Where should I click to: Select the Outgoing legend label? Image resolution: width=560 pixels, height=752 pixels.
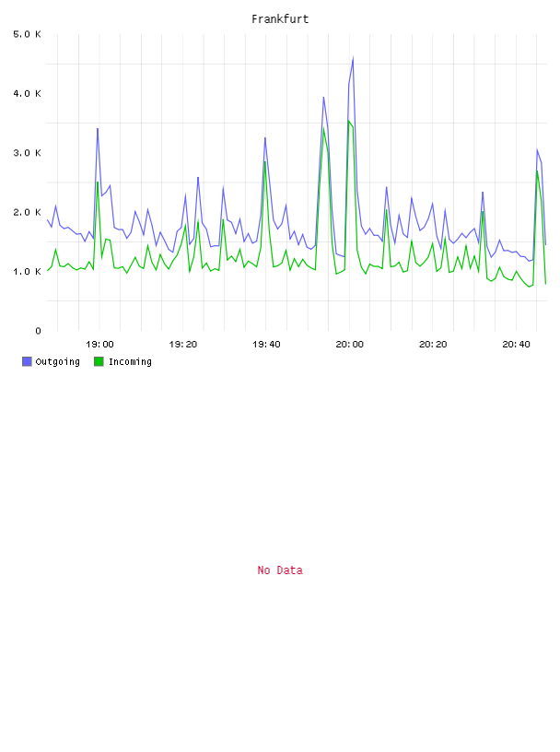(57, 361)
